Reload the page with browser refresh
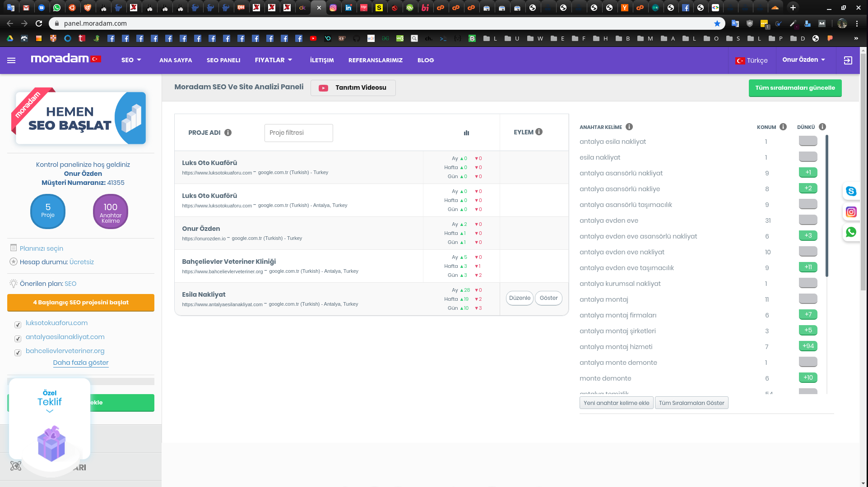The image size is (868, 487). (39, 23)
